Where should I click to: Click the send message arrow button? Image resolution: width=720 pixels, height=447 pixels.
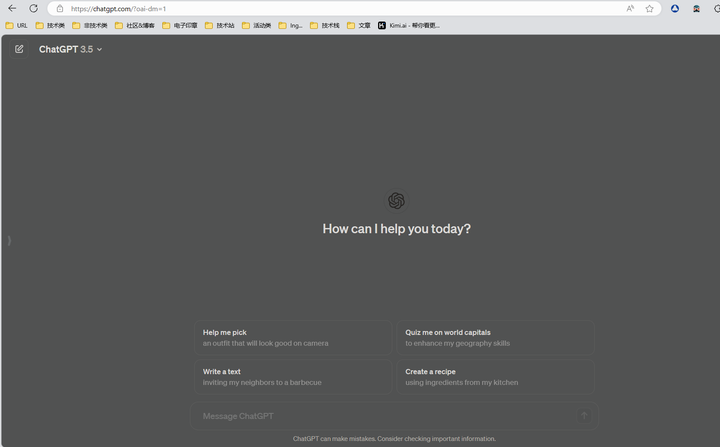pyautogui.click(x=584, y=416)
